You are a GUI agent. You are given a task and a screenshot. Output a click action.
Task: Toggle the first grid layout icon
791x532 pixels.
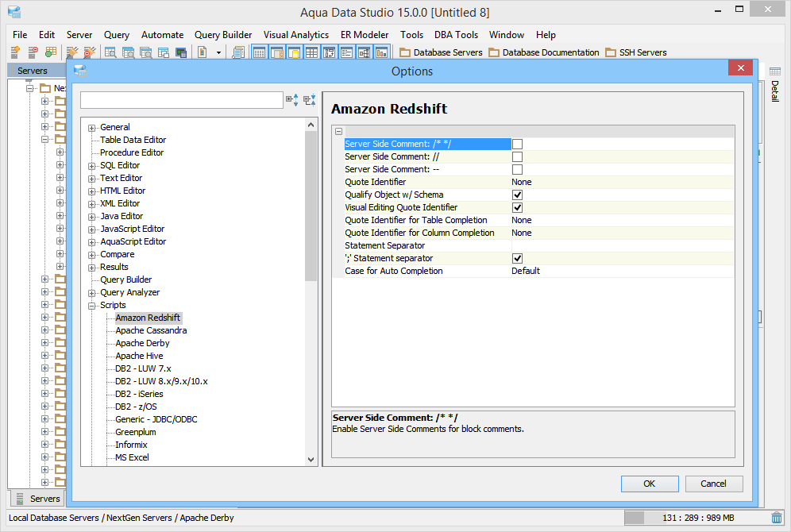[x=259, y=52]
